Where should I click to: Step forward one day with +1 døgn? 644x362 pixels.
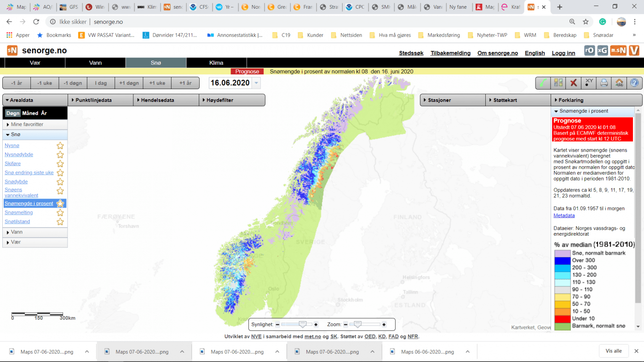(129, 83)
